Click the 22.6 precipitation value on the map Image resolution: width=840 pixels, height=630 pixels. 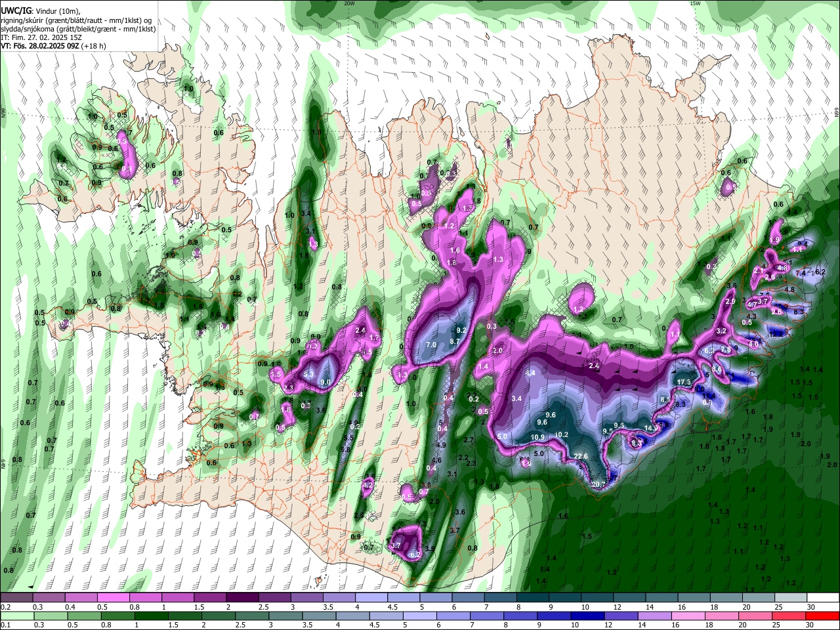pyautogui.click(x=581, y=457)
